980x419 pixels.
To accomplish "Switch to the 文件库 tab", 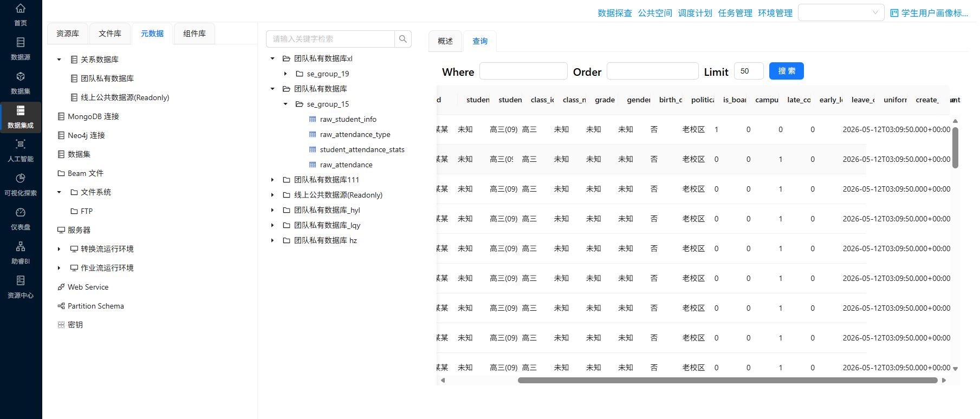I will tap(110, 34).
